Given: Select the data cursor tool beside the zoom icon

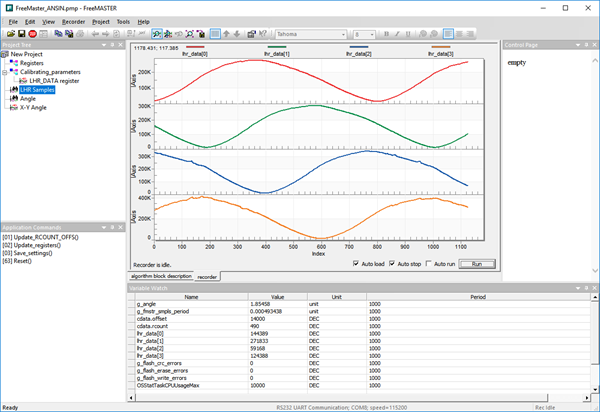Looking at the screenshot, I should [168, 34].
